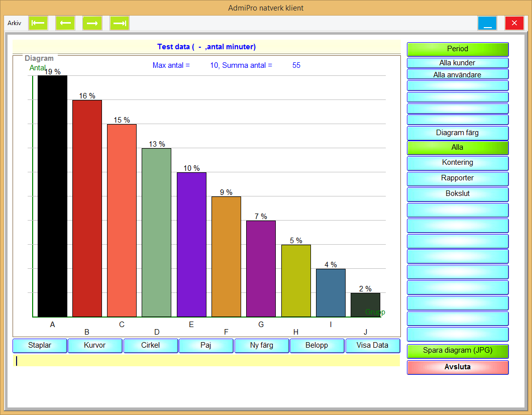Image resolution: width=532 pixels, height=415 pixels.
Task: Toggle the Belopp display mode
Action: [317, 346]
